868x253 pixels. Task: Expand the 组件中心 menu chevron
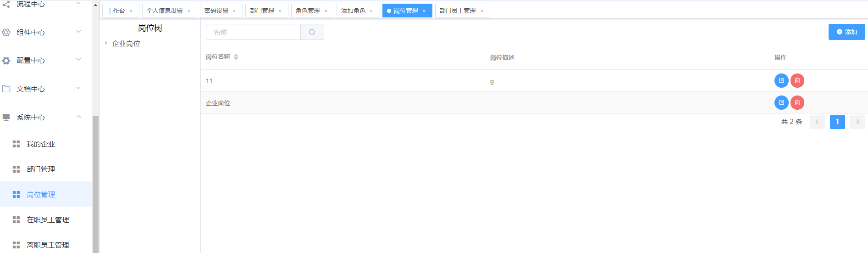click(x=78, y=32)
